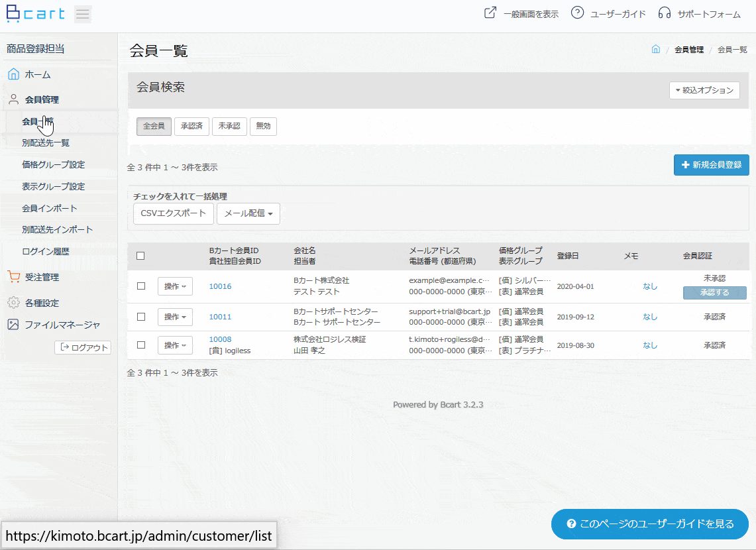This screenshot has height=550, width=756.
Task: Click the ログアウト button
Action: pos(83,347)
